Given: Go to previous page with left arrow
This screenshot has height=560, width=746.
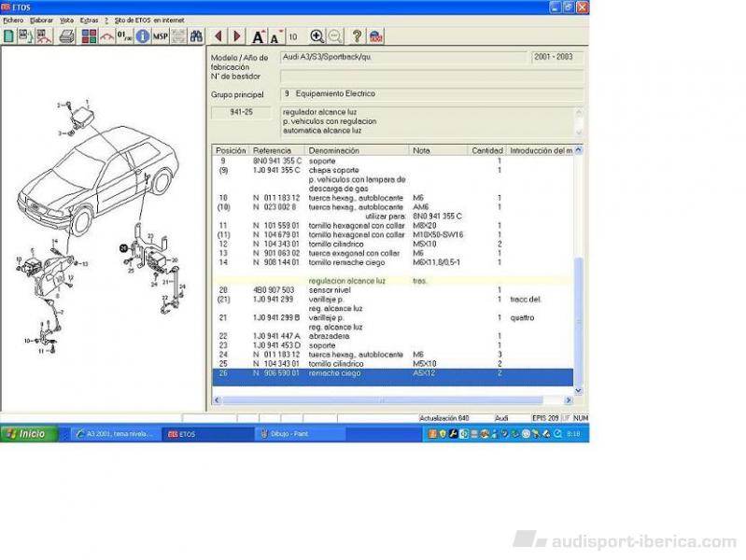Looking at the screenshot, I should 218,36.
